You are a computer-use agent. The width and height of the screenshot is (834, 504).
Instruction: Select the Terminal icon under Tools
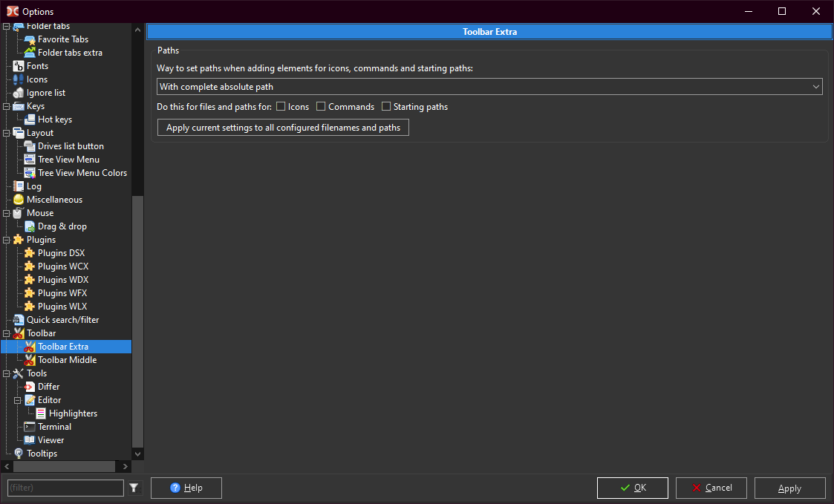click(x=30, y=427)
